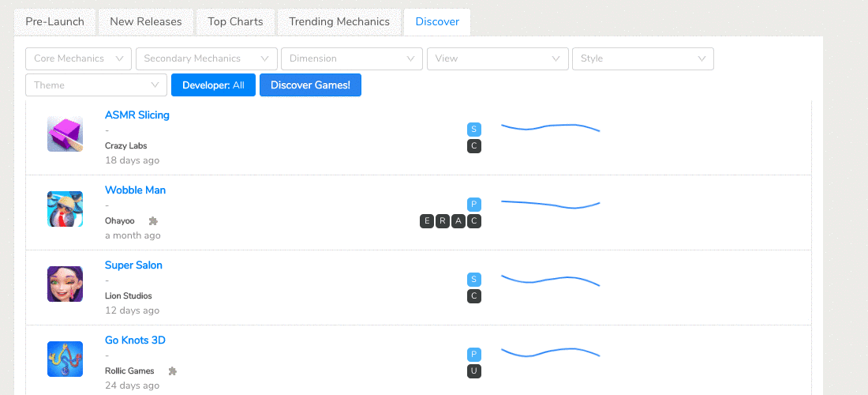This screenshot has width=868, height=395.
Task: Click the puzzle piece icon next to Rollic Games
Action: pos(173,371)
